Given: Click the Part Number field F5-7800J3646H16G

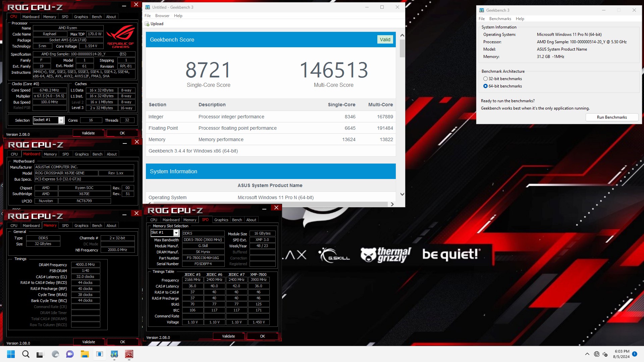Looking at the screenshot, I should tap(203, 258).
